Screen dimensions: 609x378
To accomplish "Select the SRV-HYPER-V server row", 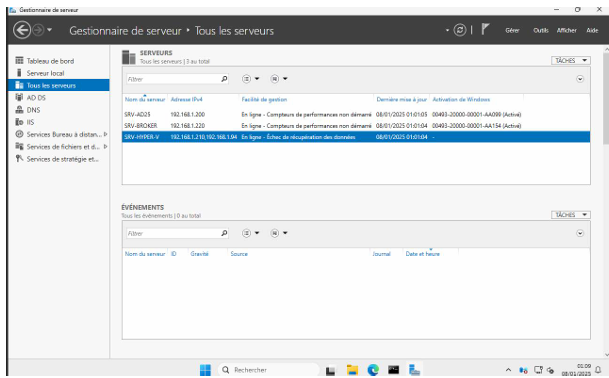I will pos(356,137).
